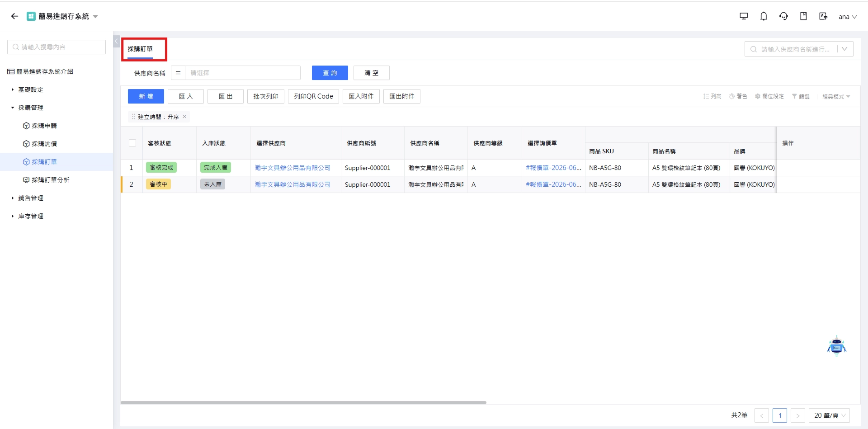Image resolution: width=868 pixels, height=429 pixels.
Task: Click 篩選 filter funnel icon
Action: 794,96
